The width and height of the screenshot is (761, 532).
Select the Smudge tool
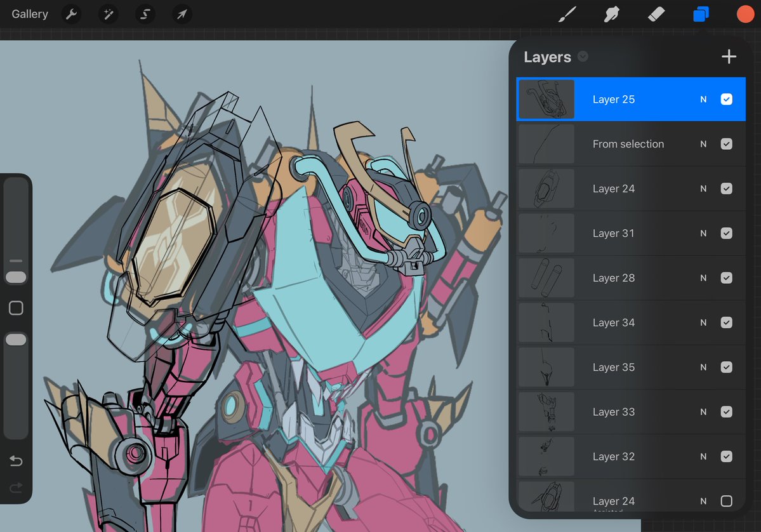(x=611, y=14)
